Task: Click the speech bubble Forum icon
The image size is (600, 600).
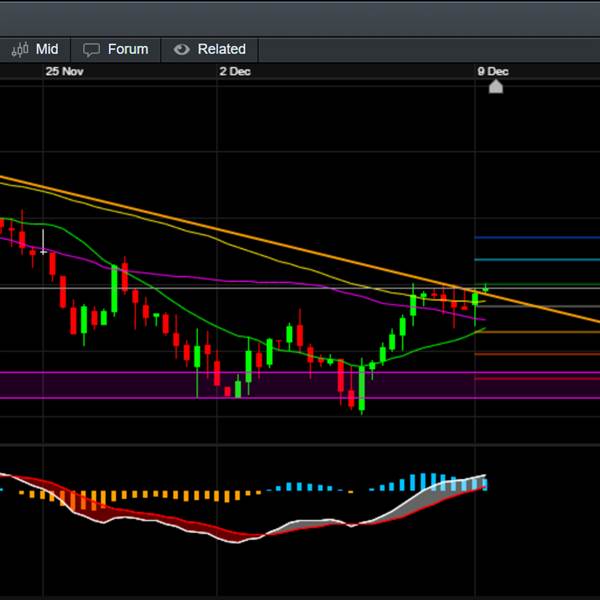Action: coord(91,50)
